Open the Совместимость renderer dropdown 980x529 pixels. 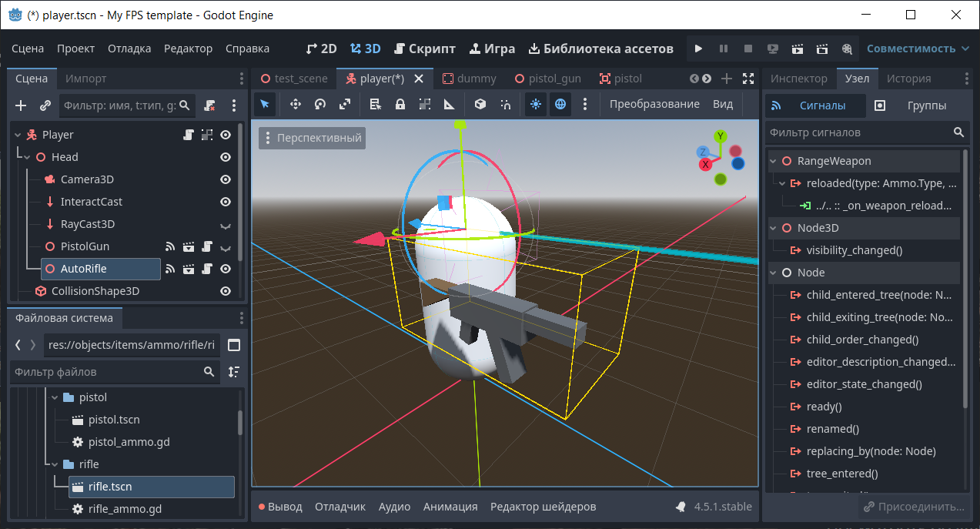tap(918, 49)
